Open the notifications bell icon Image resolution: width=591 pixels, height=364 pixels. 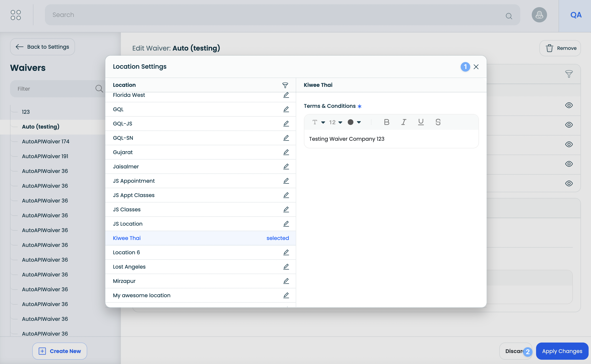(539, 15)
